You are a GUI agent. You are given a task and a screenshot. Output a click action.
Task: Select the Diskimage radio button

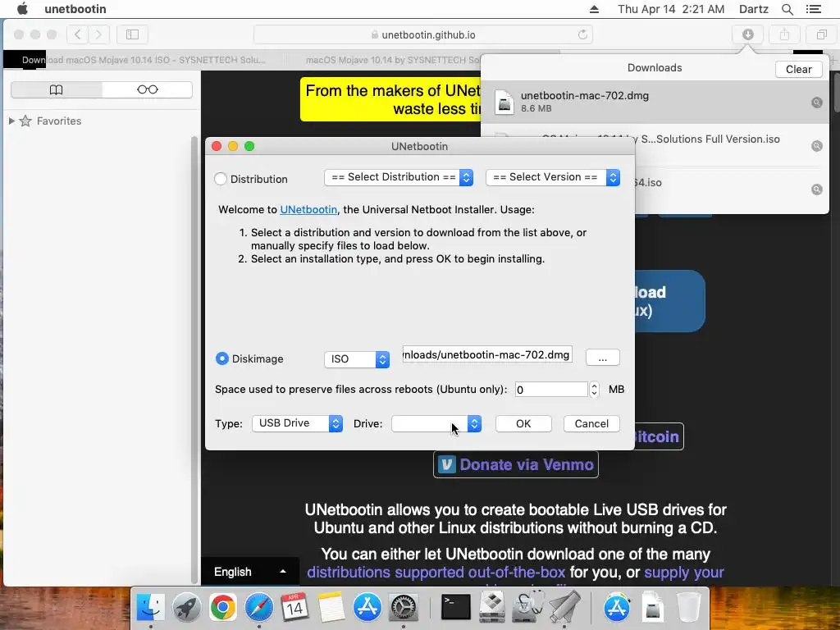point(221,358)
